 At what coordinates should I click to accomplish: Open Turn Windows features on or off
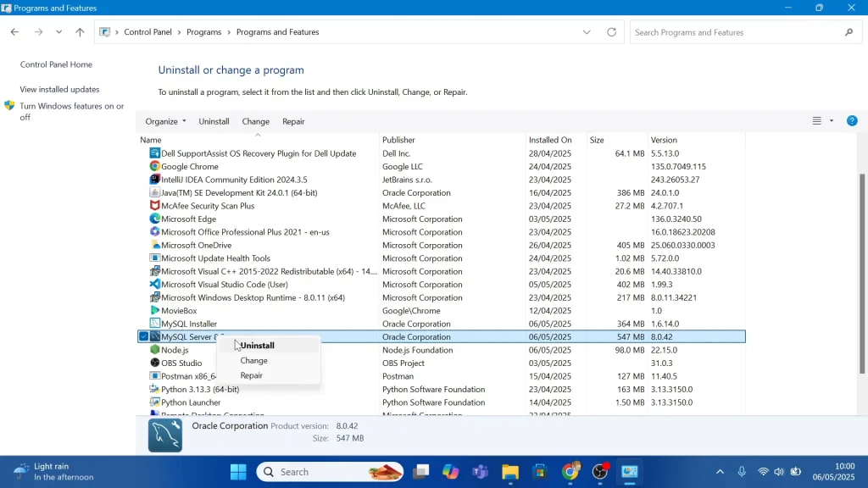coord(72,111)
